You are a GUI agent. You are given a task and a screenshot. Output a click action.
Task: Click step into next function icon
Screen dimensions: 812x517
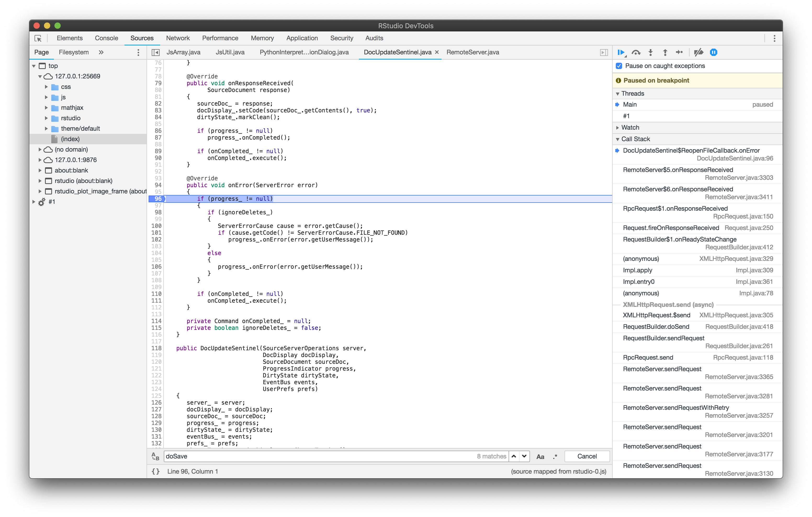(651, 52)
